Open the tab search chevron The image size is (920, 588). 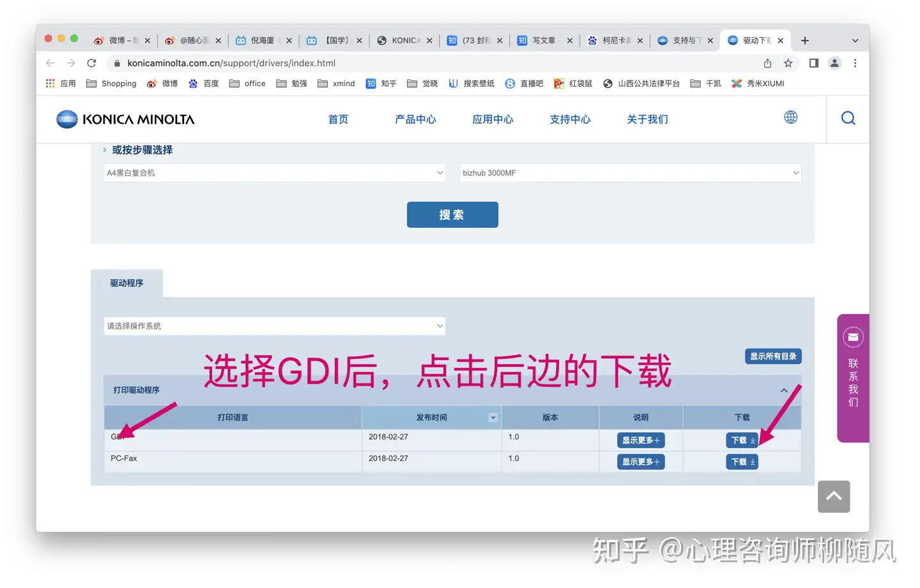(x=855, y=40)
